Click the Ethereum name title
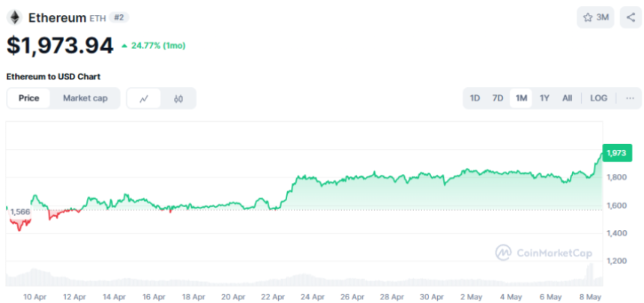Viewport: 644px width, 303px height. (x=57, y=18)
